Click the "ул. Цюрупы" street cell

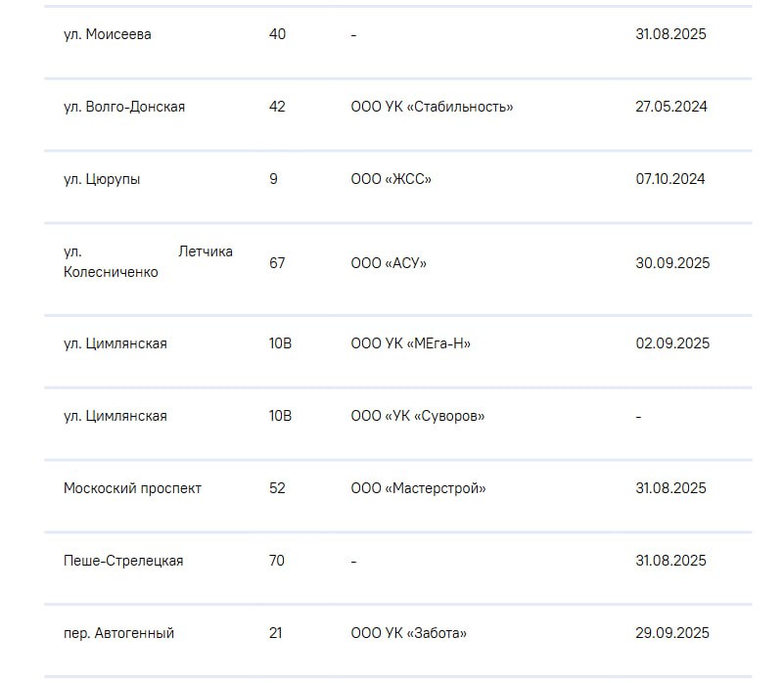102,179
